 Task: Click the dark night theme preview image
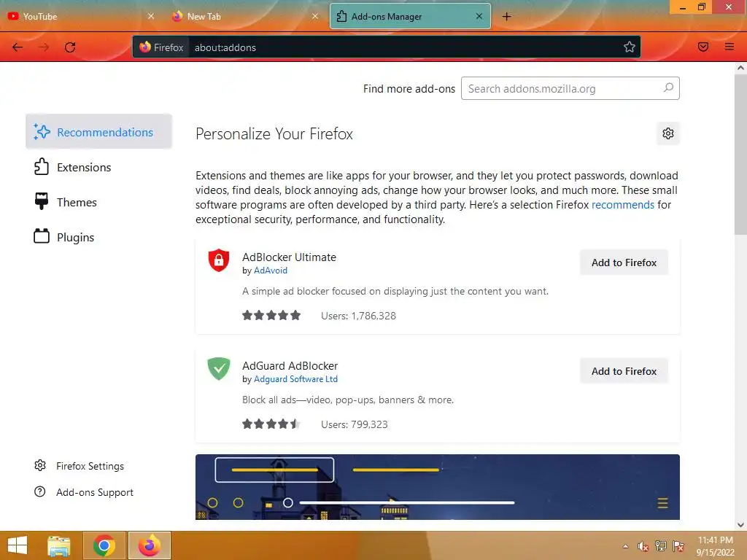pos(438,486)
